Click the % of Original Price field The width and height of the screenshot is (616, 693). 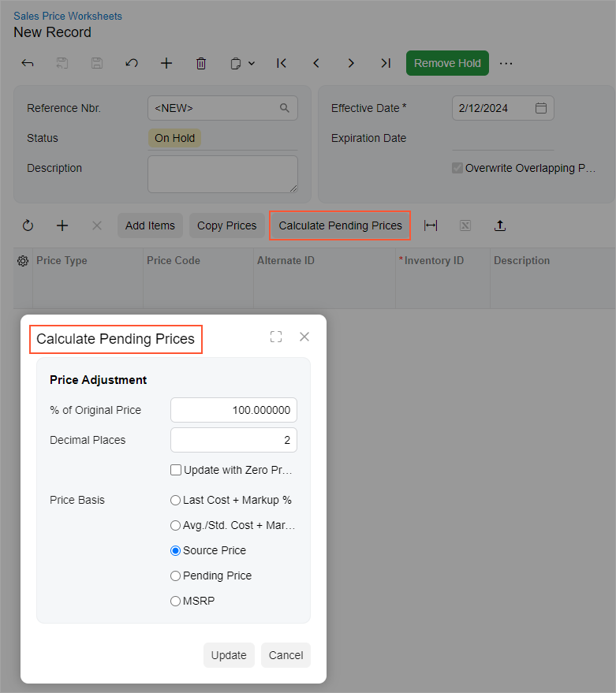pyautogui.click(x=233, y=410)
